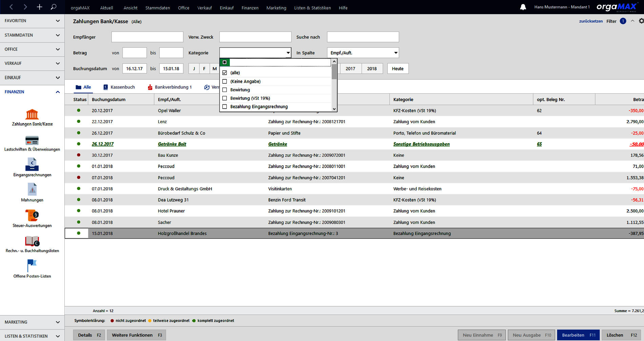Click the Verw. Zweck input field
The height and width of the screenshot is (341, 644).
point(255,37)
